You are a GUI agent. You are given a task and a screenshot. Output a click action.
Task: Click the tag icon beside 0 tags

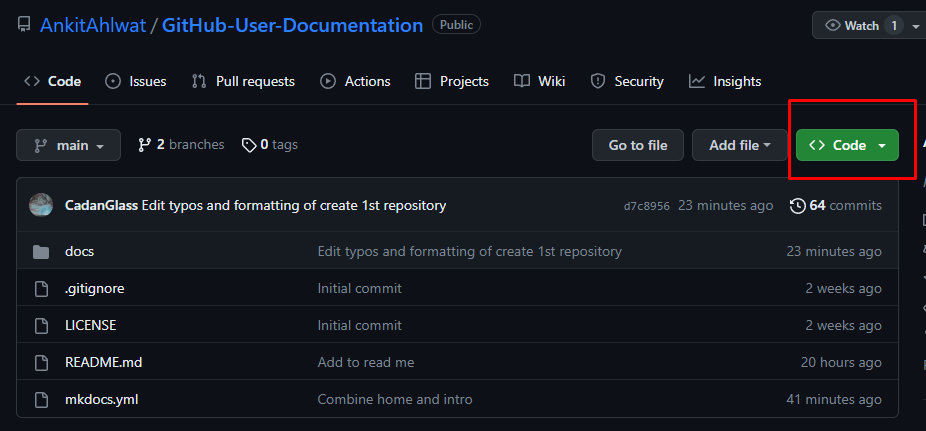tap(249, 145)
